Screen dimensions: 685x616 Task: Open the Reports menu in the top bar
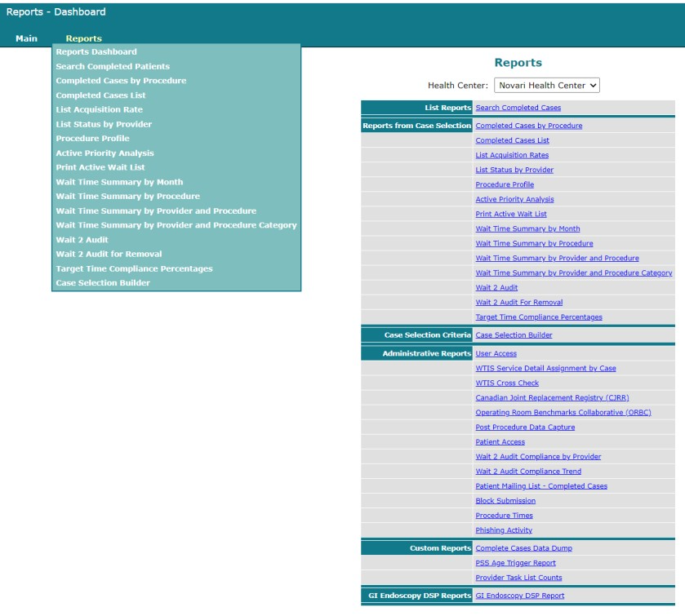coord(83,38)
